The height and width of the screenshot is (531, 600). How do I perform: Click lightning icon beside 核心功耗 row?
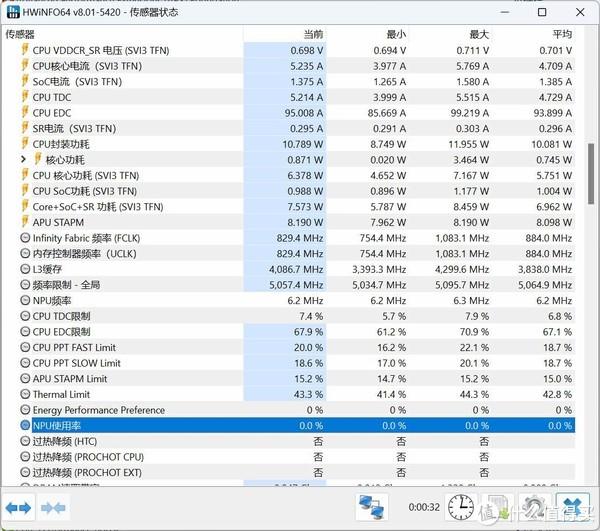(38, 159)
